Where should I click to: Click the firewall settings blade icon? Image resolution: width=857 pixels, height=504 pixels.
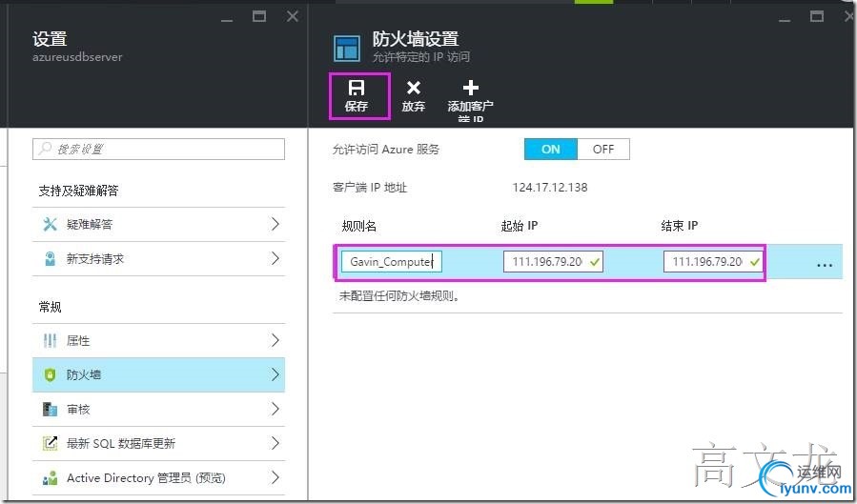pyautogui.click(x=347, y=49)
